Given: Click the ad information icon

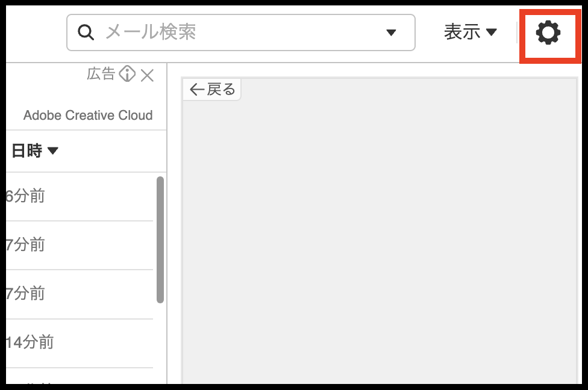Looking at the screenshot, I should pos(127,74).
